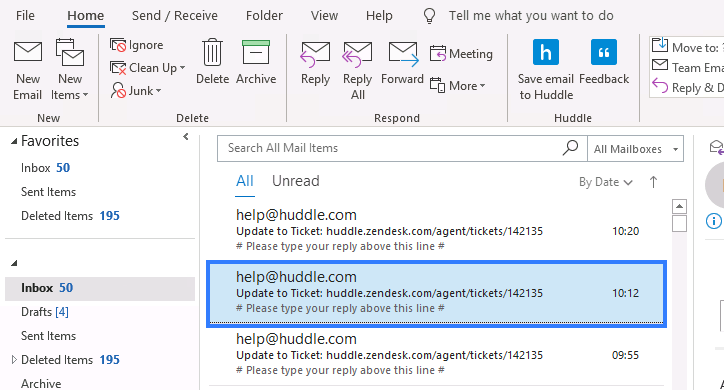Toggle the sort order arrow
The height and width of the screenshot is (390, 724).
point(653,182)
